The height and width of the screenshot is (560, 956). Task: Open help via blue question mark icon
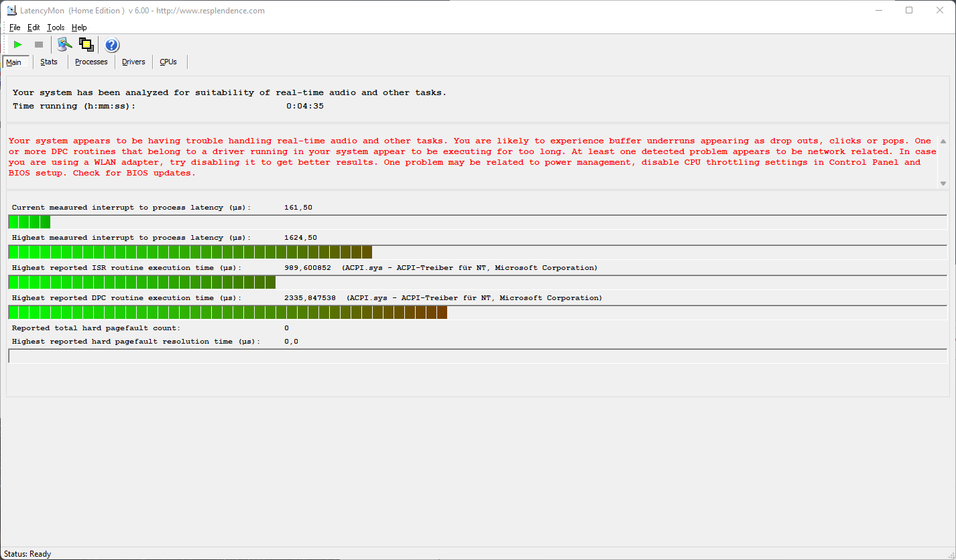point(112,45)
